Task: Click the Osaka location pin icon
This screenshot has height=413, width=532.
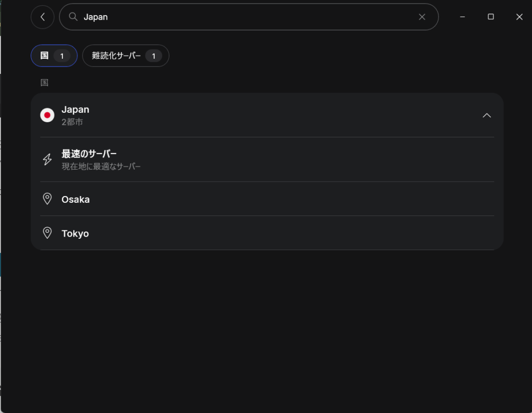Action: pyautogui.click(x=47, y=199)
